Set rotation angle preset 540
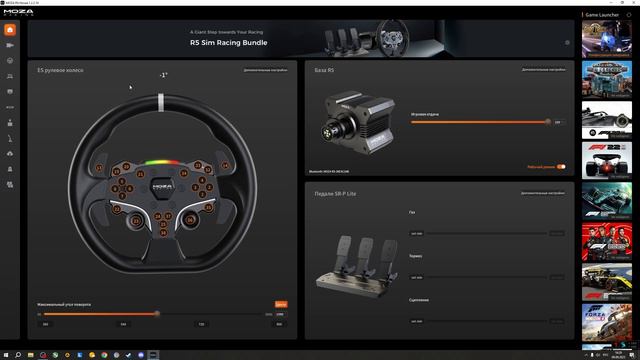The width and height of the screenshot is (640, 360). tap(123, 324)
